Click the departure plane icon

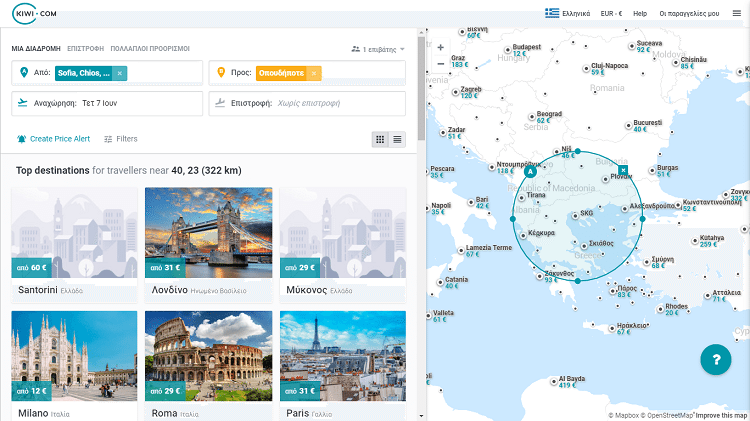click(x=22, y=103)
